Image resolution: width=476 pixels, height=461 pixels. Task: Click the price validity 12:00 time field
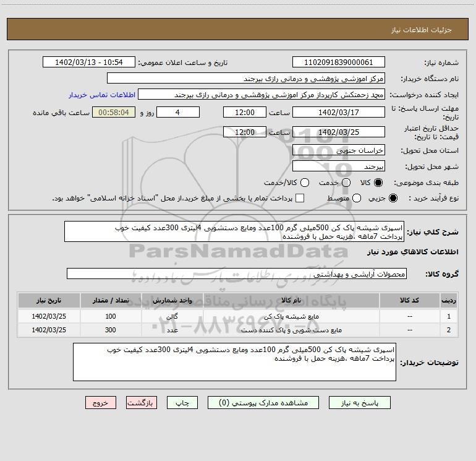[x=245, y=132]
